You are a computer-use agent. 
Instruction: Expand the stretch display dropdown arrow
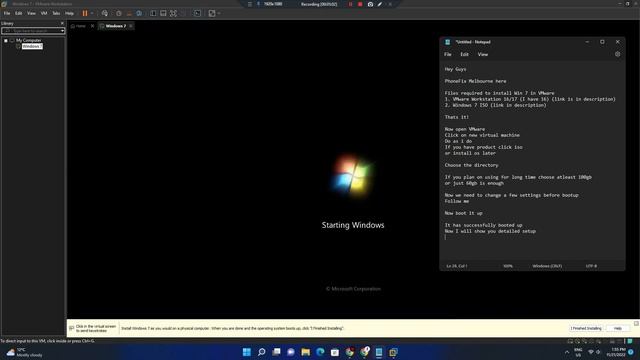(x=219, y=13)
